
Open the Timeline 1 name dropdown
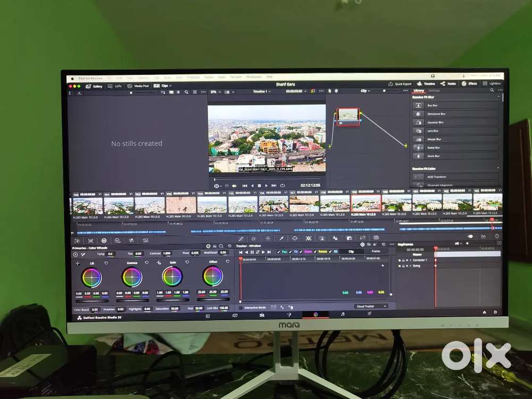coord(261,92)
